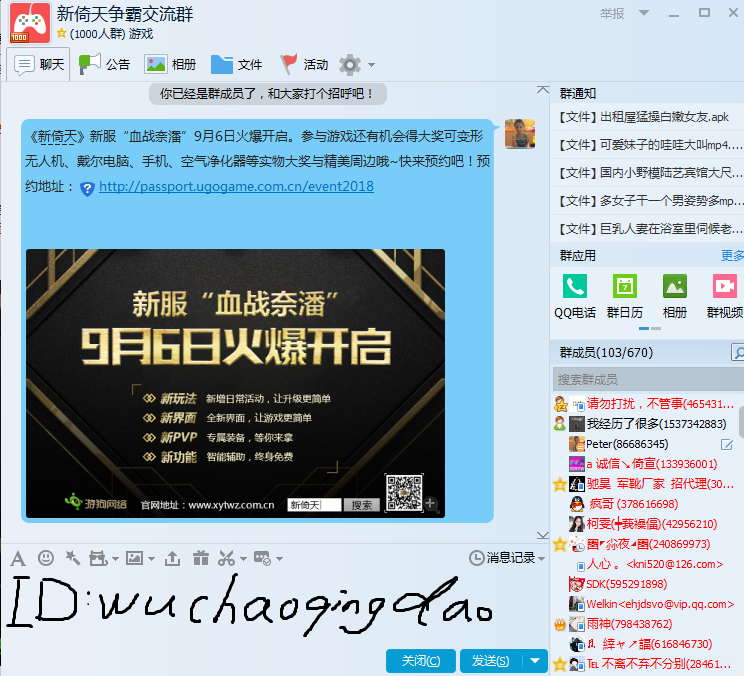Image resolution: width=744 pixels, height=676 pixels.
Task: Click the member list scrollbar thumb
Action: pos(741,421)
